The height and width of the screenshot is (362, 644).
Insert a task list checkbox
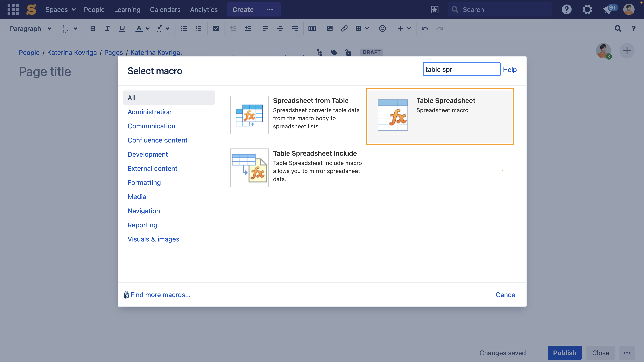click(216, 28)
